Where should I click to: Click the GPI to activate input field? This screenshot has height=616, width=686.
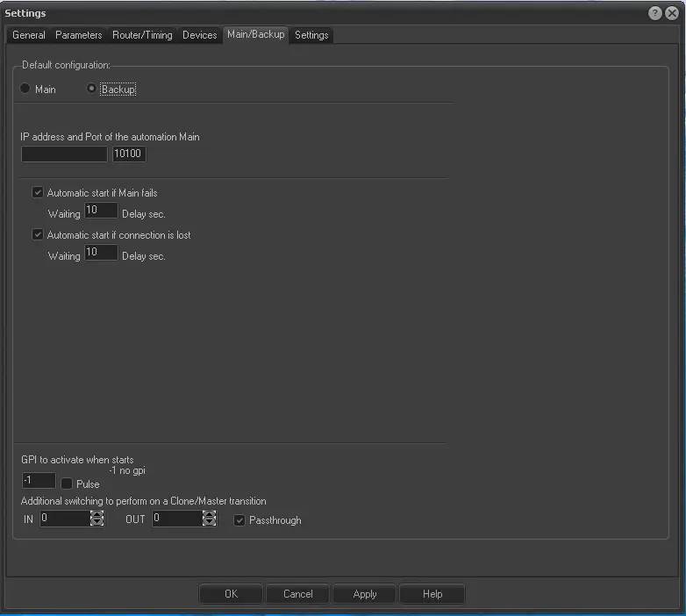point(39,481)
